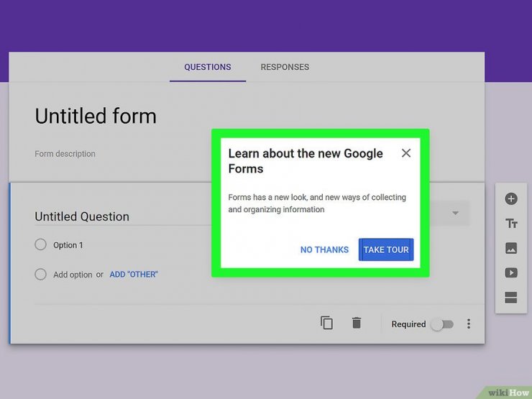The height and width of the screenshot is (399, 532).
Task: Click the Form description field
Action: (x=65, y=154)
